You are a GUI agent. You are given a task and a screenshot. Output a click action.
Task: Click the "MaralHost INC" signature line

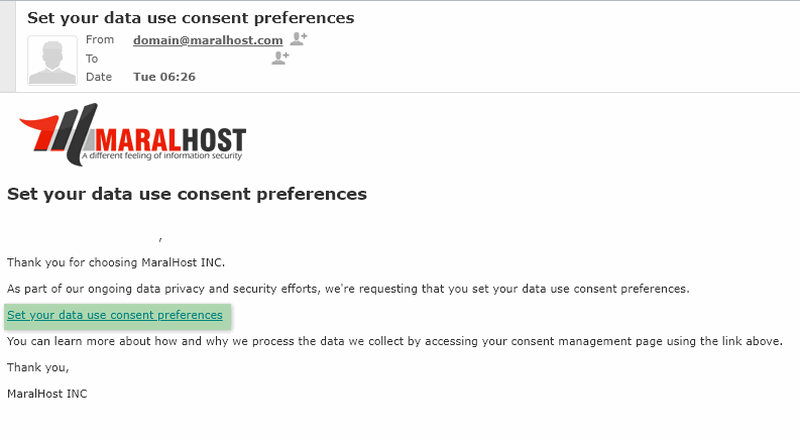pos(47,394)
